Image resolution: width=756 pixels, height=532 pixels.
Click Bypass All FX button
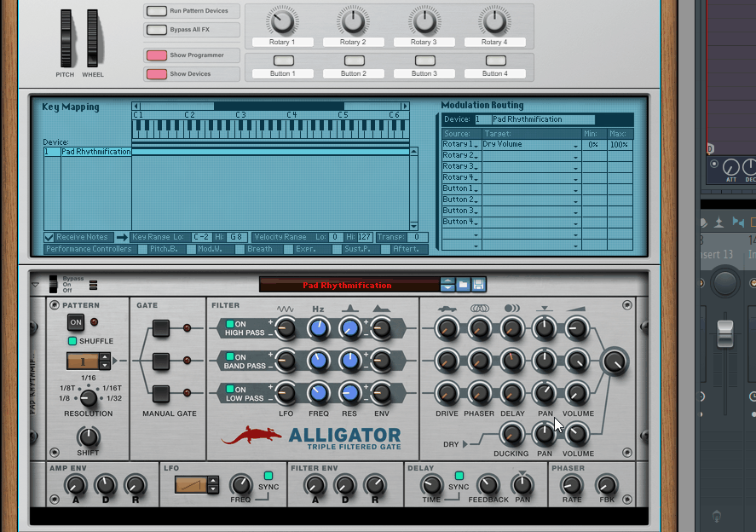157,30
